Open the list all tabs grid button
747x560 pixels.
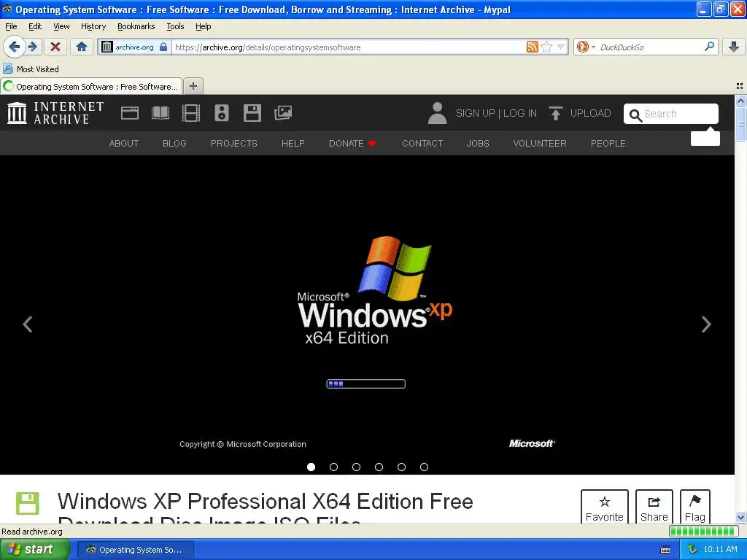click(740, 86)
